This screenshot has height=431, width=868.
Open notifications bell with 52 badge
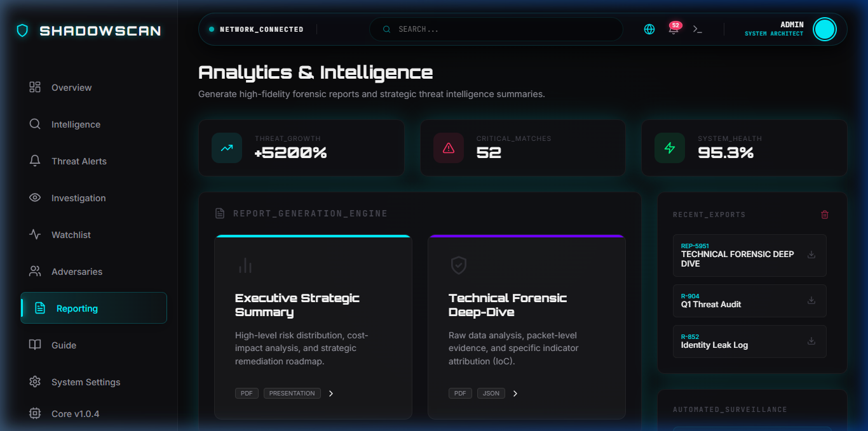click(x=674, y=29)
